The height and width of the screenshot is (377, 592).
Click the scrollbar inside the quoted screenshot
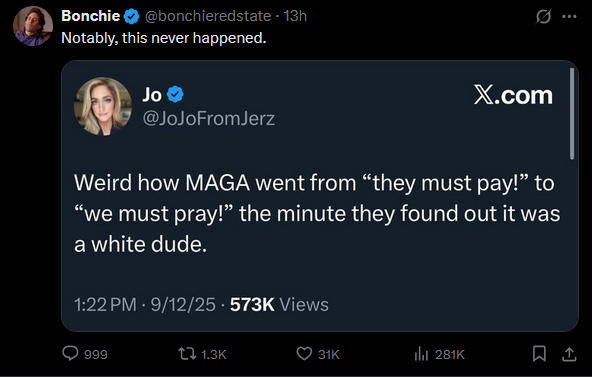(x=572, y=114)
